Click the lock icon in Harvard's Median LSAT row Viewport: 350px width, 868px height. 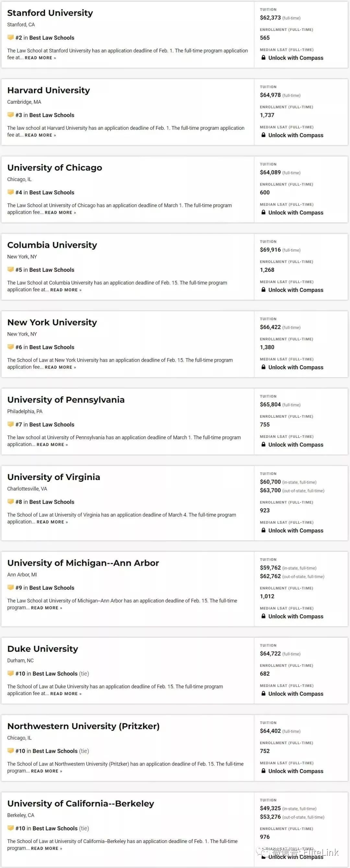[x=263, y=135]
